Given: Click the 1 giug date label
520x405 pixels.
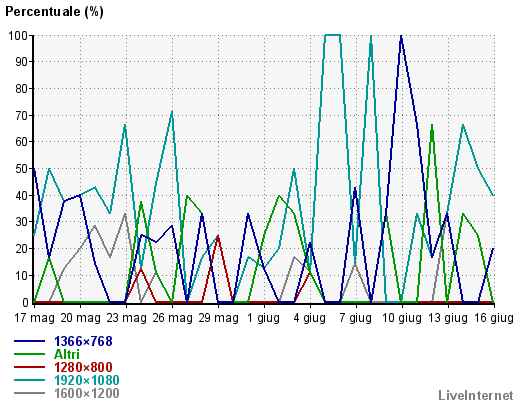Looking at the screenshot, I should [x=263, y=318].
